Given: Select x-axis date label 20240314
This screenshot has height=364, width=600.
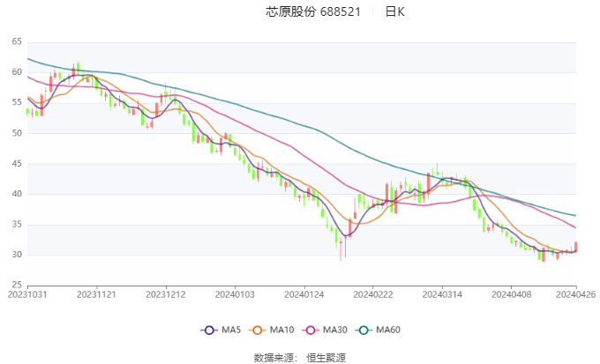Looking at the screenshot, I should [x=442, y=294].
